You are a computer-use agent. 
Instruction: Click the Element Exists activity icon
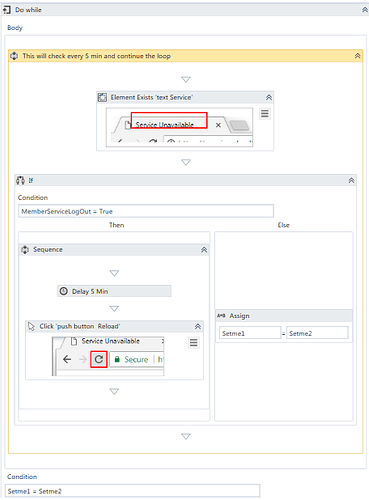[102, 97]
